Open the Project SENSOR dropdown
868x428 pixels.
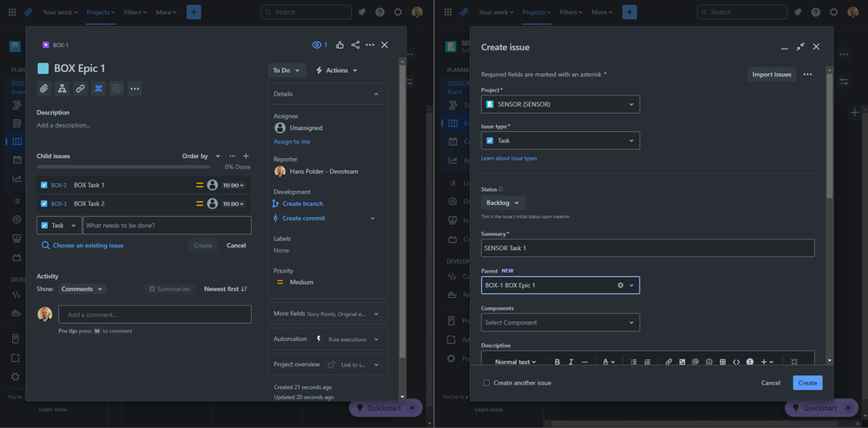point(560,104)
